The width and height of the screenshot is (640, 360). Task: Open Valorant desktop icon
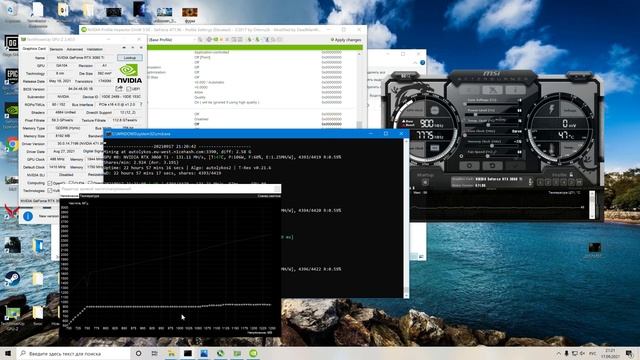click(x=11, y=212)
